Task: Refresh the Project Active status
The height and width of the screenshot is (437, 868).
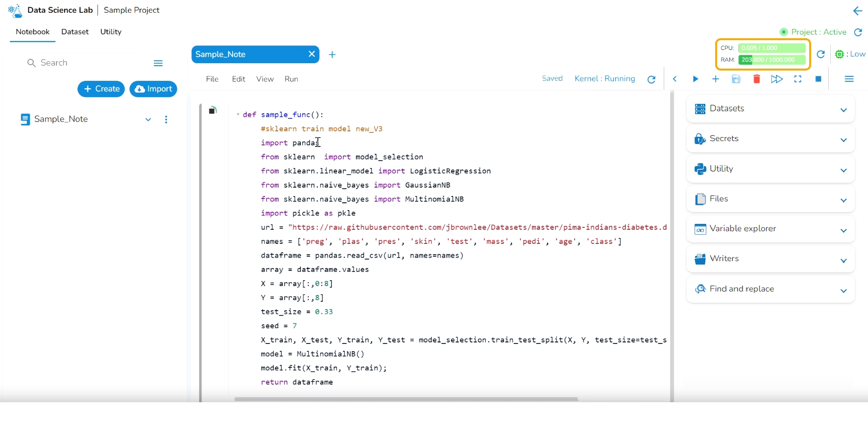Action: tap(858, 32)
